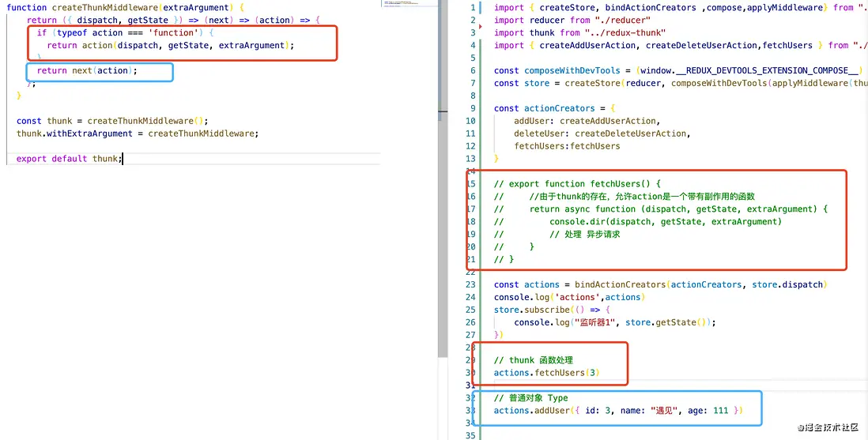This screenshot has width=868, height=440.
Task: Click the 'fetchUsers:fetchUsers' property line
Action: pos(567,146)
